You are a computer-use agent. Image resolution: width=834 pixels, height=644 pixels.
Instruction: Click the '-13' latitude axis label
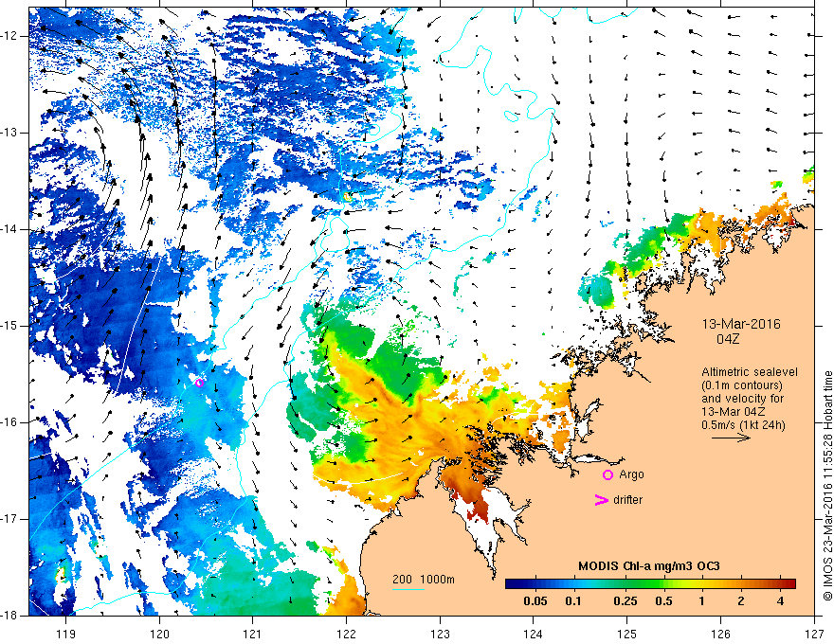pyautogui.click(x=9, y=133)
